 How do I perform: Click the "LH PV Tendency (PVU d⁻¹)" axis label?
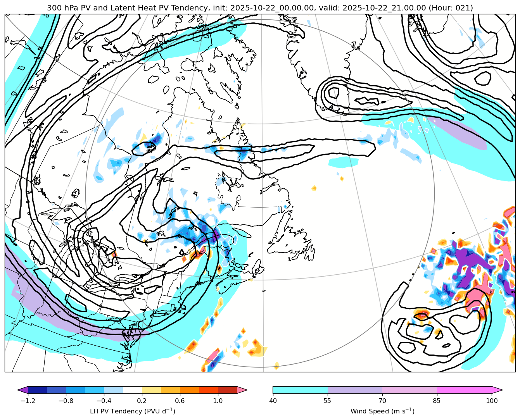click(132, 411)
